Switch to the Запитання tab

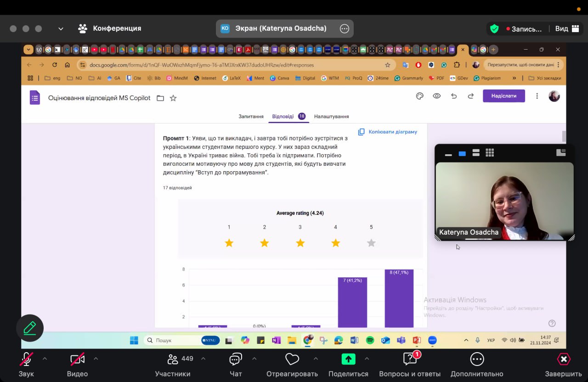251,117
